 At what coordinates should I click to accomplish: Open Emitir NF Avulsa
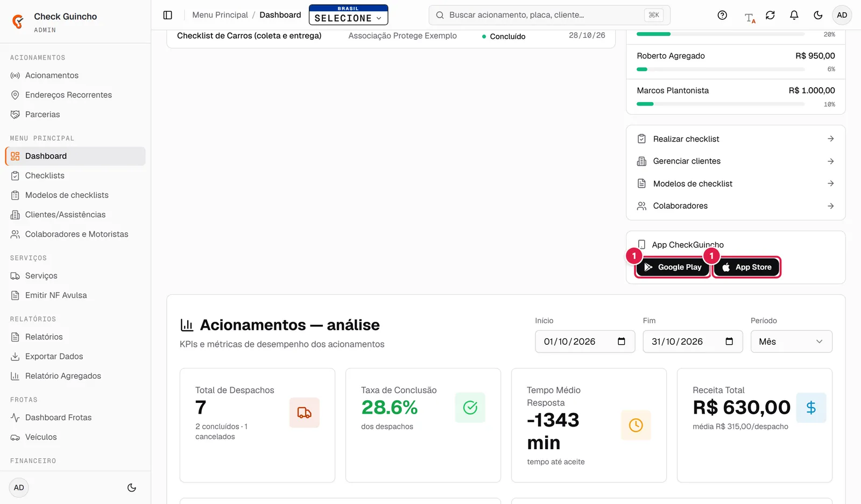[75, 295]
